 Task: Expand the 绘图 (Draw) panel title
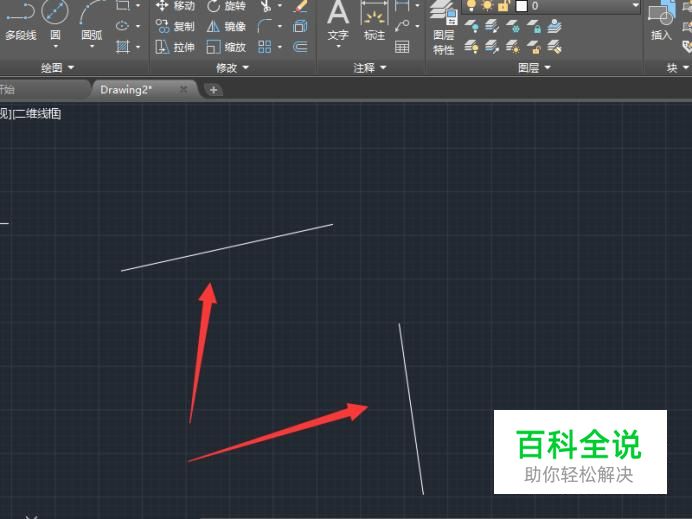click(57, 68)
